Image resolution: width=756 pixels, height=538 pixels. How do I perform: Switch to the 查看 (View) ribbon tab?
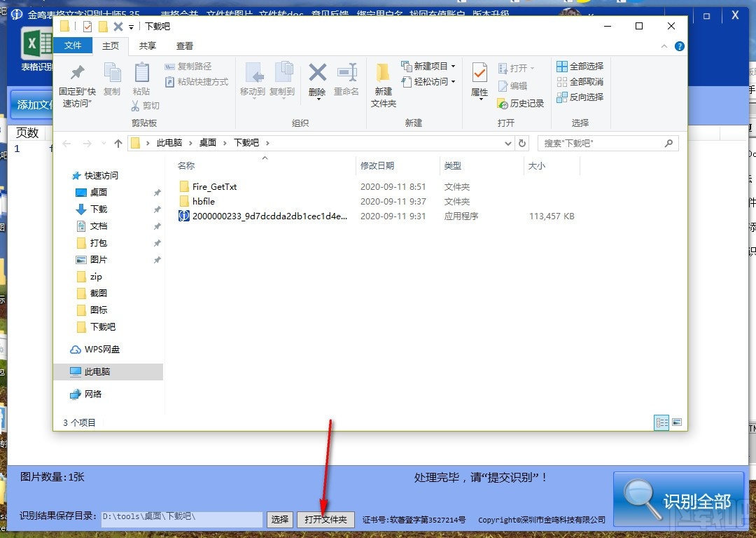tap(184, 46)
